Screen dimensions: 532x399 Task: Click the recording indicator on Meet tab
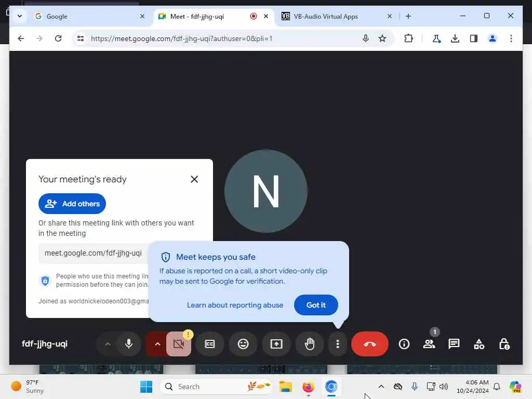click(253, 16)
